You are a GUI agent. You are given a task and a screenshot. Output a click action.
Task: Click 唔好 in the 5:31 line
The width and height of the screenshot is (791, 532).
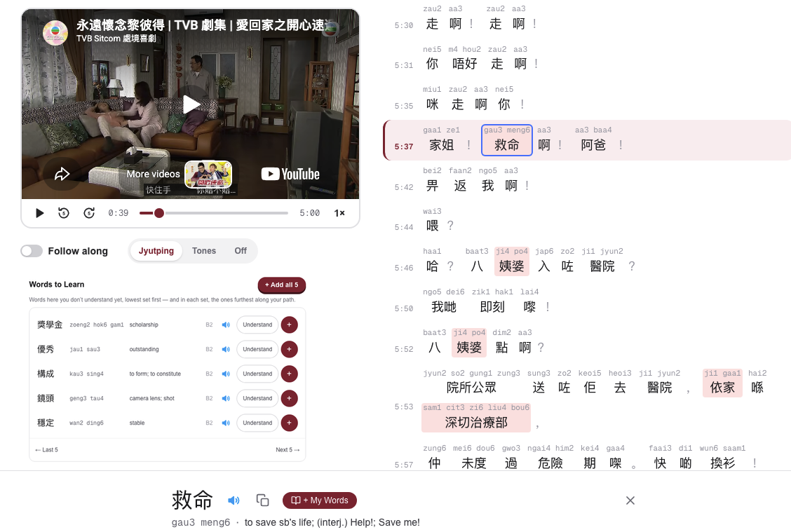click(x=465, y=64)
